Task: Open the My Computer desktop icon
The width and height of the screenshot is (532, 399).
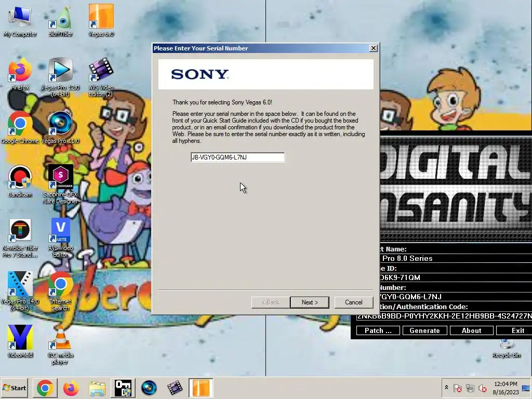Action: (x=20, y=21)
